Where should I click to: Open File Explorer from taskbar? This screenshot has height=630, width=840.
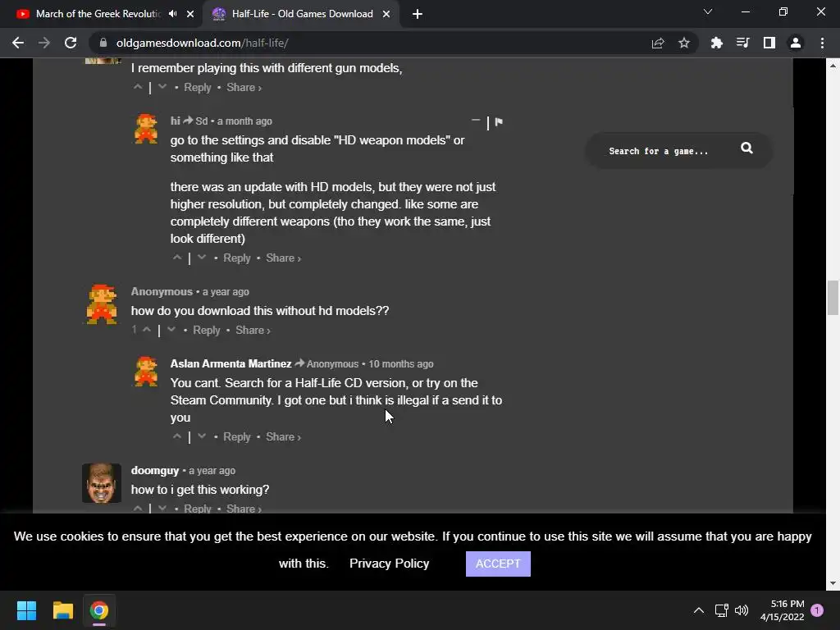[62, 610]
